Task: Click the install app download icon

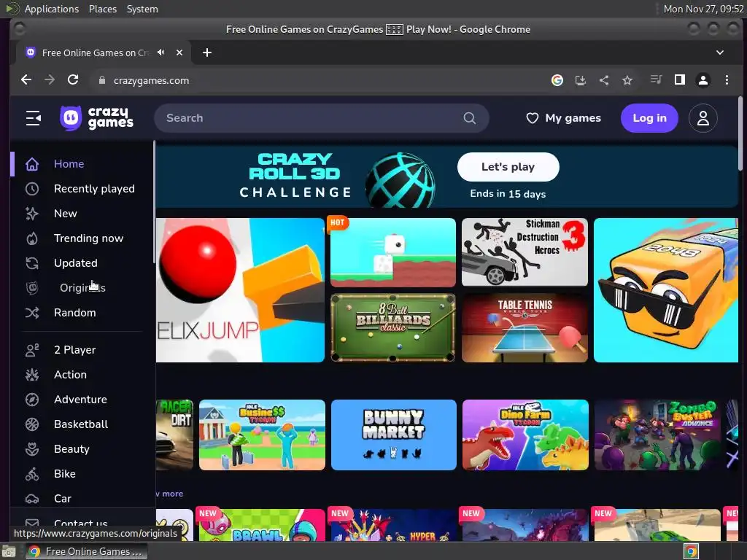Action: coord(580,80)
